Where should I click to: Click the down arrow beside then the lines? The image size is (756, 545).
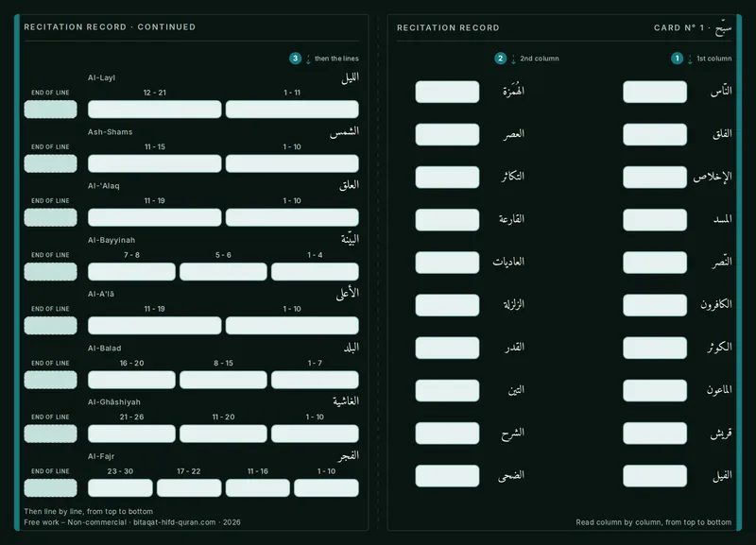tap(308, 60)
